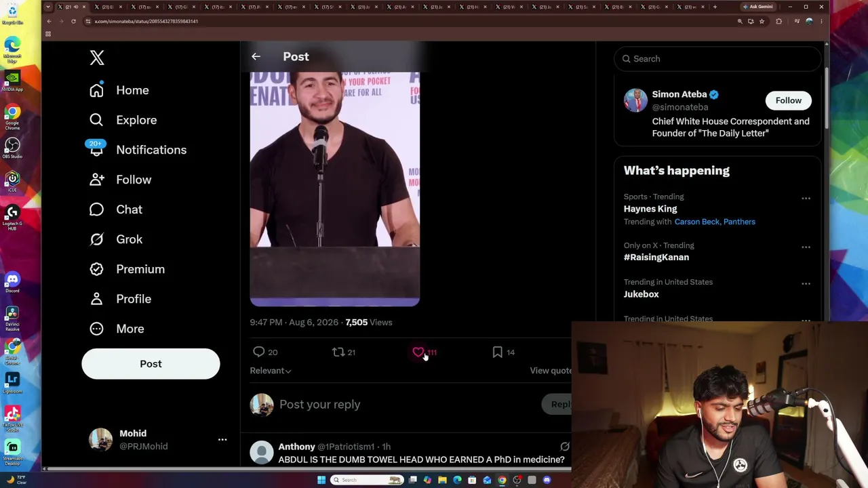Viewport: 868px width, 488px height.
Task: Open the #RaisingKanan trend
Action: pos(656,258)
